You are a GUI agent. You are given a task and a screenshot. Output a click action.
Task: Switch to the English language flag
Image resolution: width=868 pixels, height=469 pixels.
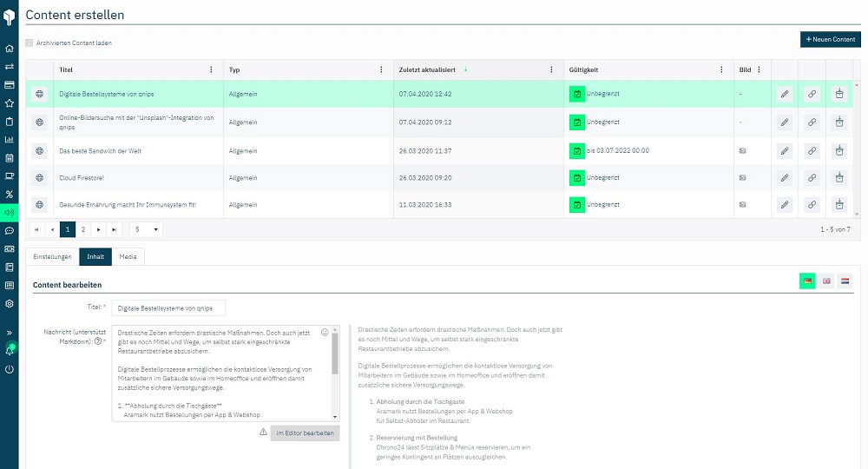tap(826, 281)
